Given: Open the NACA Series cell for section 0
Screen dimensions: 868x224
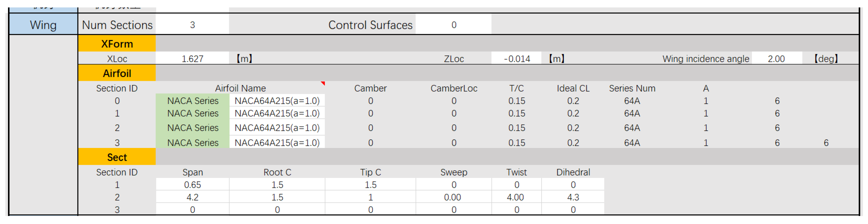Looking at the screenshot, I should coord(193,101).
